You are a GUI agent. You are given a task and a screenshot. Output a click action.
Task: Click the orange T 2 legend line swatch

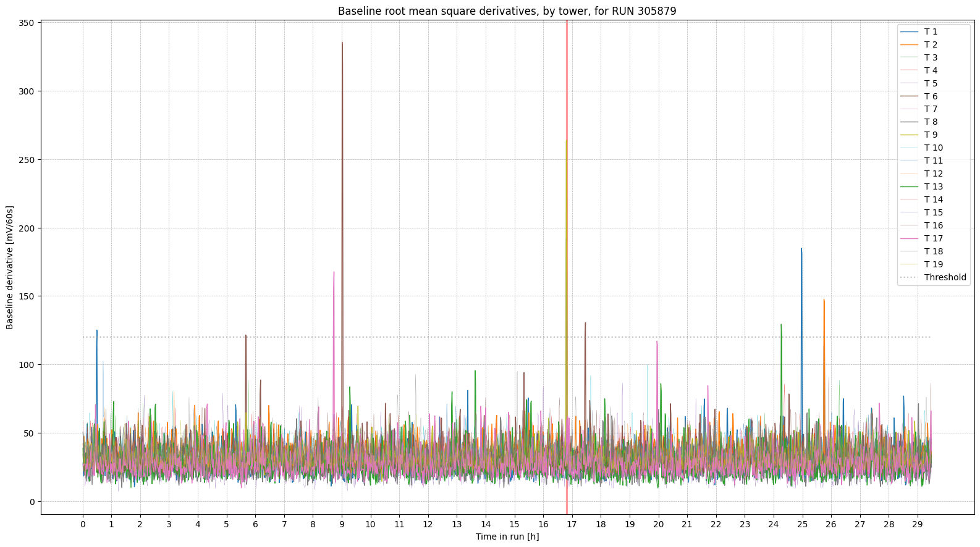click(910, 44)
